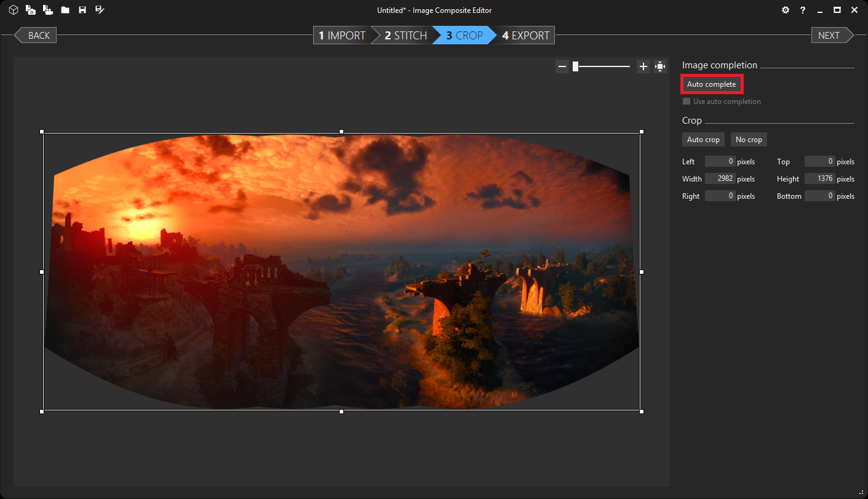This screenshot has width=868, height=499.
Task: Focus the Bottom pixels field
Action: coord(819,196)
